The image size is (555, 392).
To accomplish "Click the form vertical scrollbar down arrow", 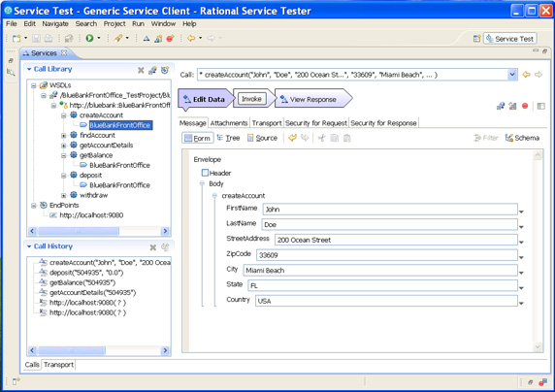I will 538,346.
